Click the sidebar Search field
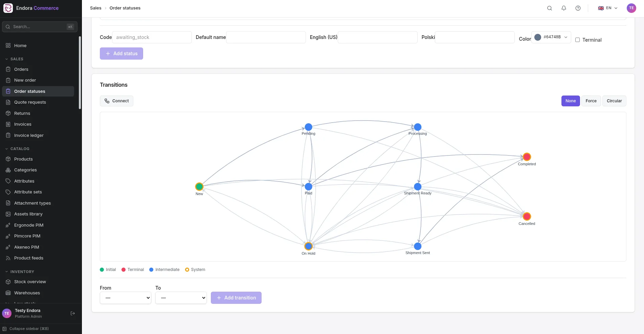644x334 pixels. pyautogui.click(x=40, y=27)
